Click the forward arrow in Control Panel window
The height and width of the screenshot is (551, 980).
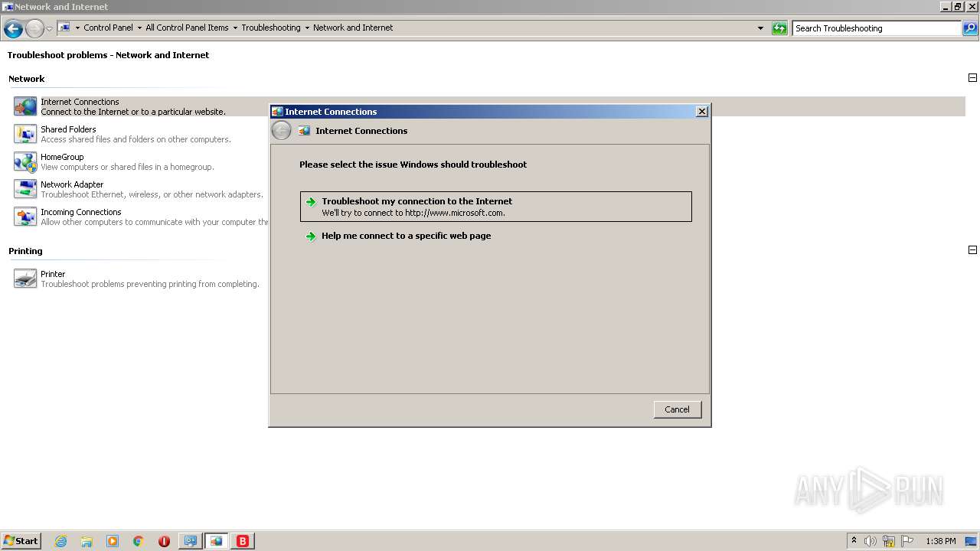[x=34, y=29]
